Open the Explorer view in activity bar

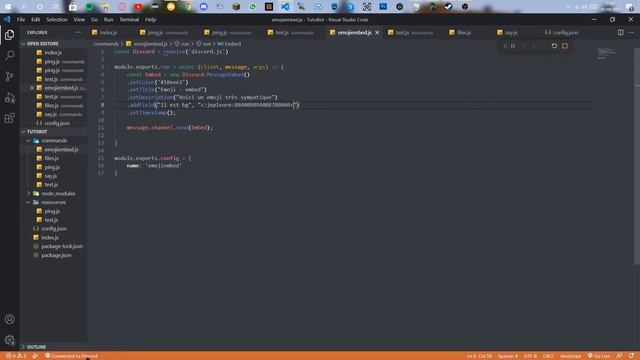(9, 35)
